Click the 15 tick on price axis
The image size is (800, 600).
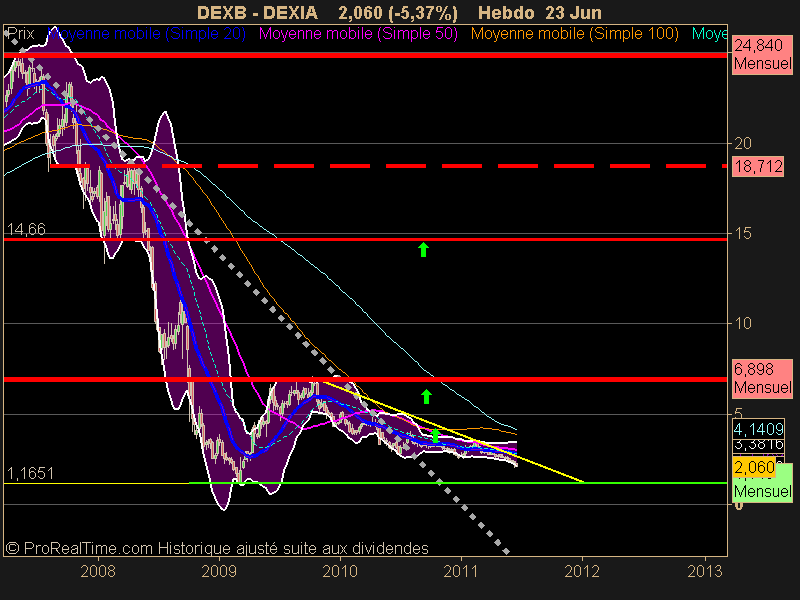coord(743,234)
